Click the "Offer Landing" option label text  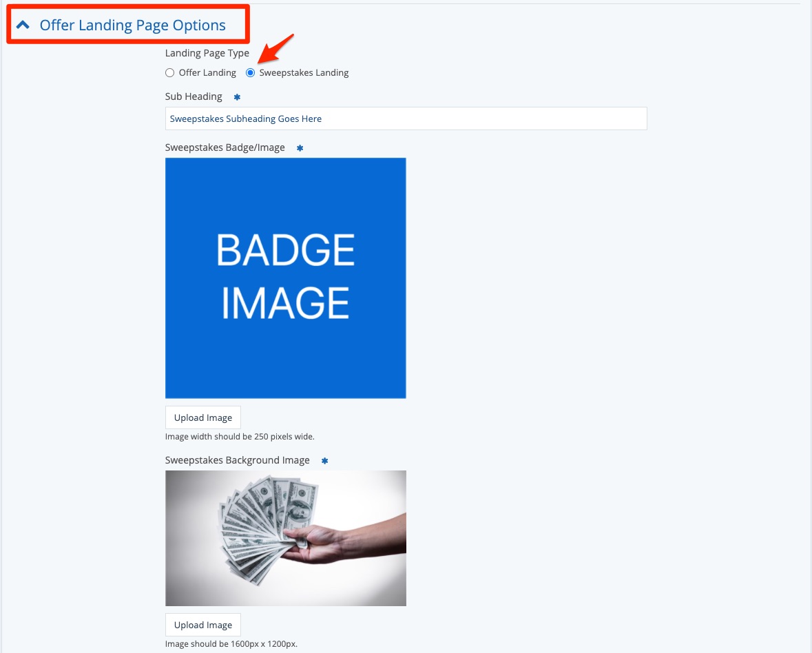[x=207, y=73]
